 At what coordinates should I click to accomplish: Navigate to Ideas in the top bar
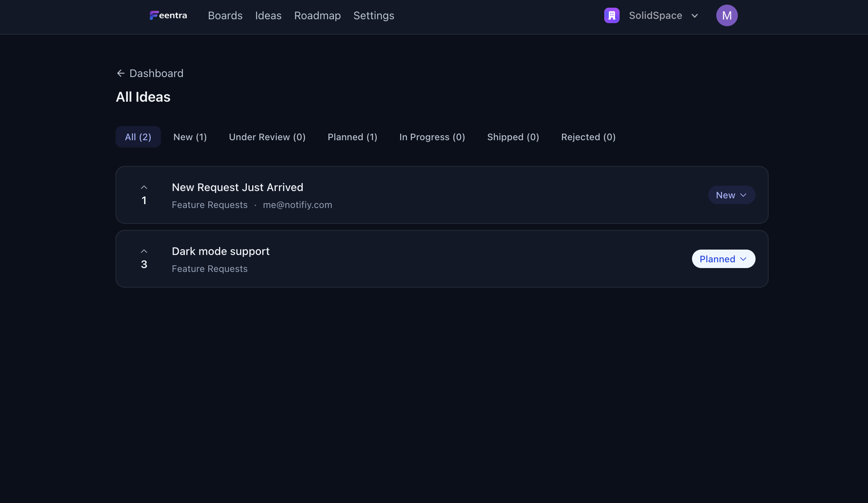click(268, 15)
